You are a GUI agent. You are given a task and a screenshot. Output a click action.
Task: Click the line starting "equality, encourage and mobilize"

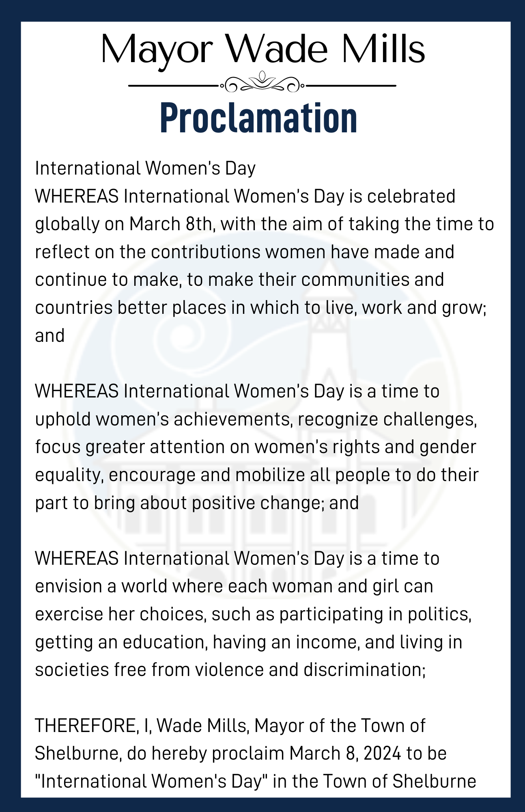(256, 475)
